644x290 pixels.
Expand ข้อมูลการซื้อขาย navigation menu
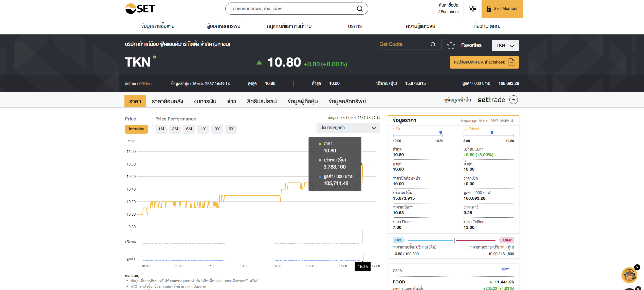coord(158,26)
